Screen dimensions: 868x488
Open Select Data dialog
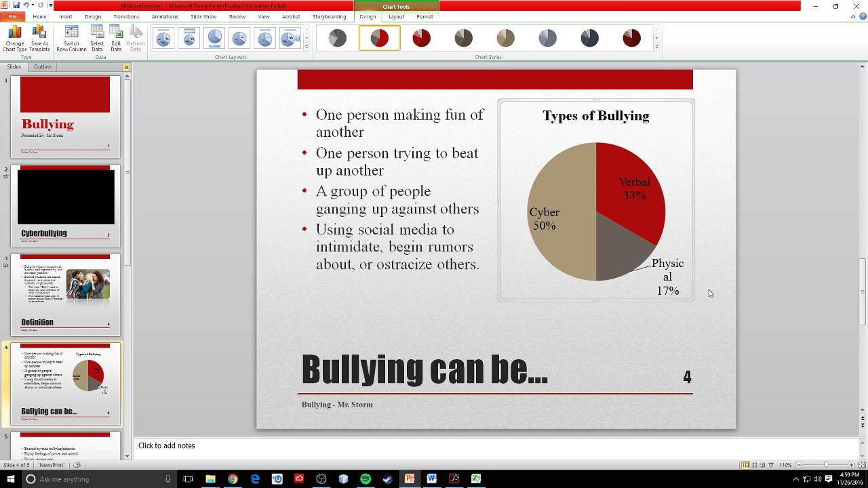click(x=97, y=38)
